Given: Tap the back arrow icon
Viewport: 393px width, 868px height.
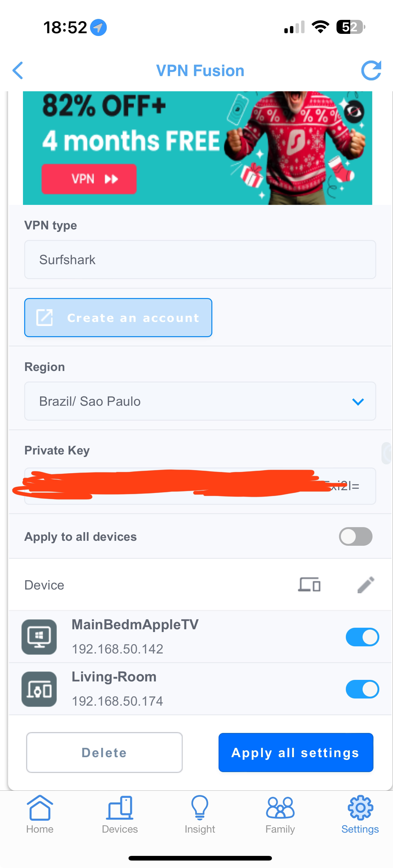Looking at the screenshot, I should tap(18, 70).
